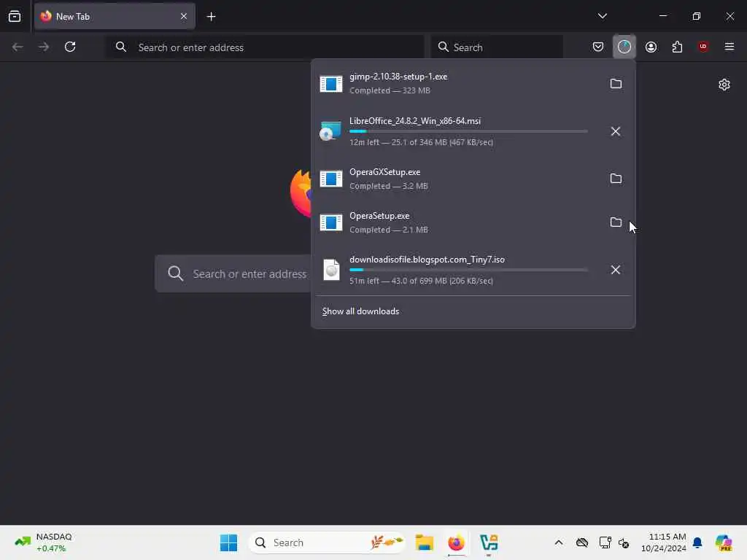Go forward one page

43,47
